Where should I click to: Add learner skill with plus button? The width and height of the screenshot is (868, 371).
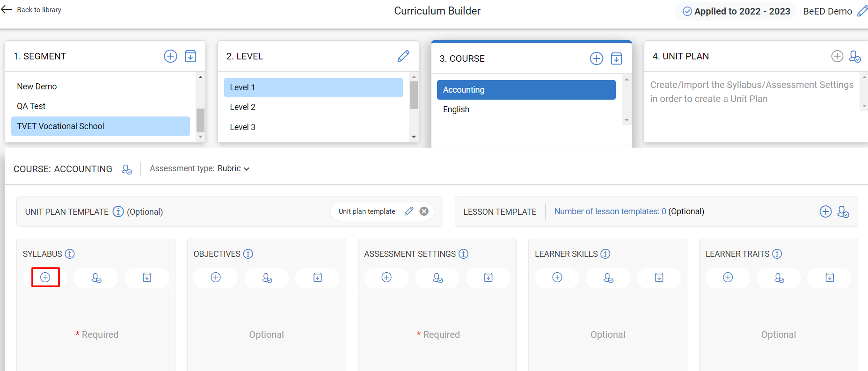coord(557,277)
